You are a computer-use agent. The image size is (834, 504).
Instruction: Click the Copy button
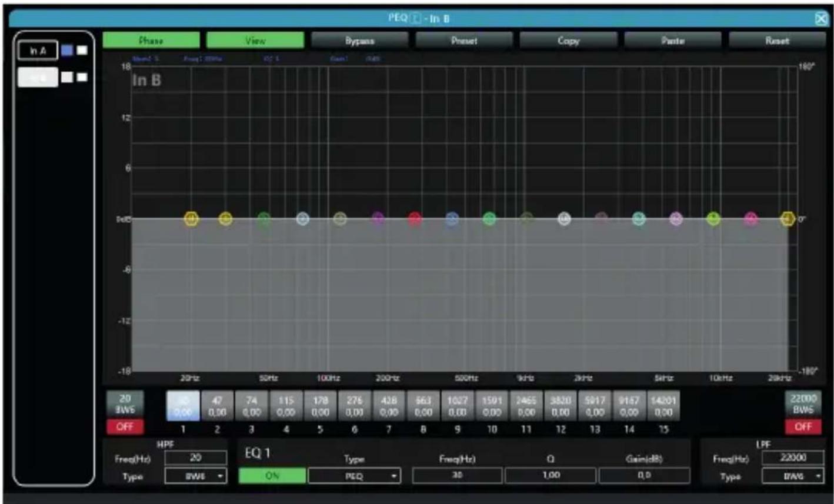click(568, 41)
